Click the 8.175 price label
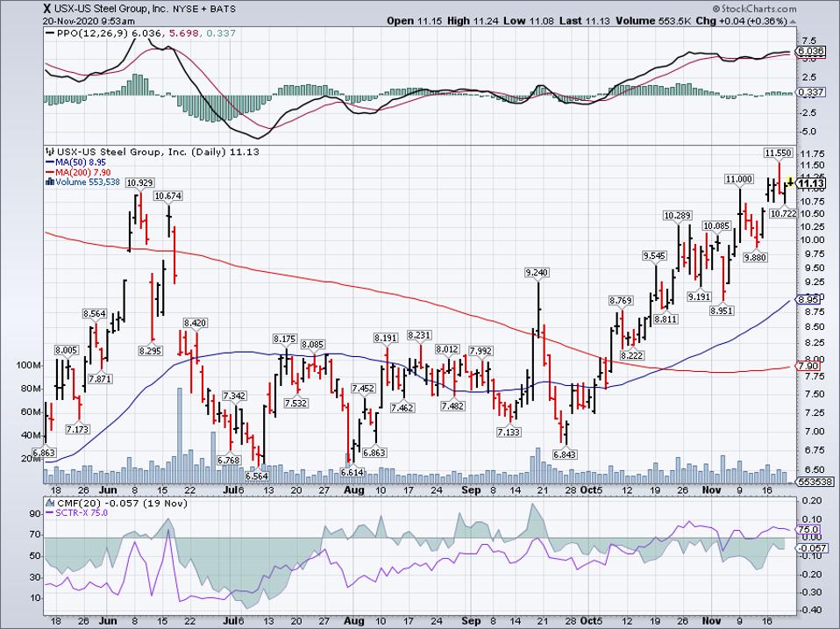The image size is (840, 629). [x=284, y=339]
